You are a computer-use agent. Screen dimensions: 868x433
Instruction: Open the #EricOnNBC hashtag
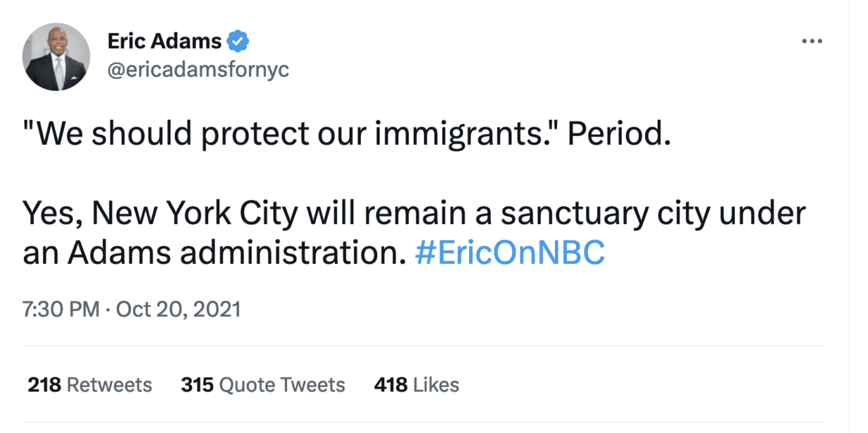(510, 253)
